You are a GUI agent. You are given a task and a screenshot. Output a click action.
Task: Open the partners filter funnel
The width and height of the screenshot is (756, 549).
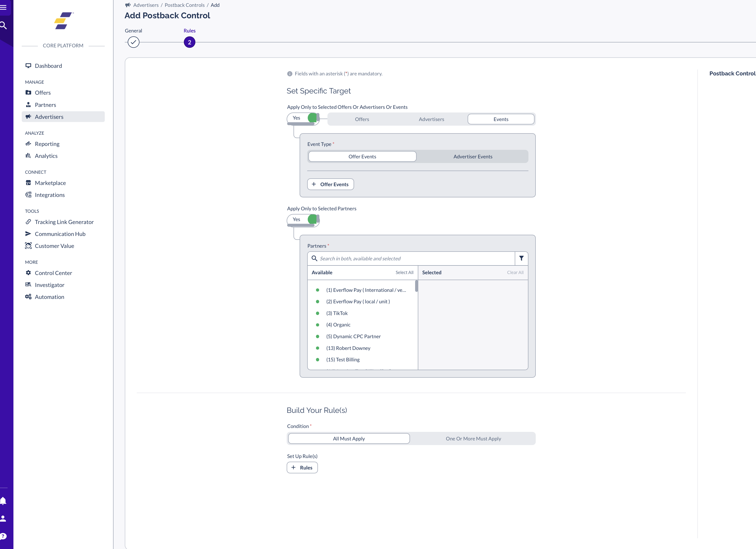pos(521,258)
